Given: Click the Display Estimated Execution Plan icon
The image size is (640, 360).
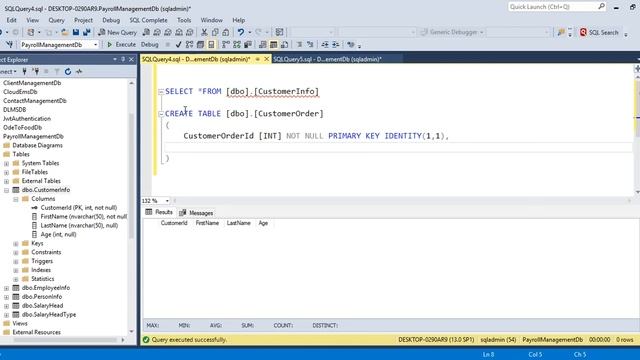Looking at the screenshot, I should 189,44.
